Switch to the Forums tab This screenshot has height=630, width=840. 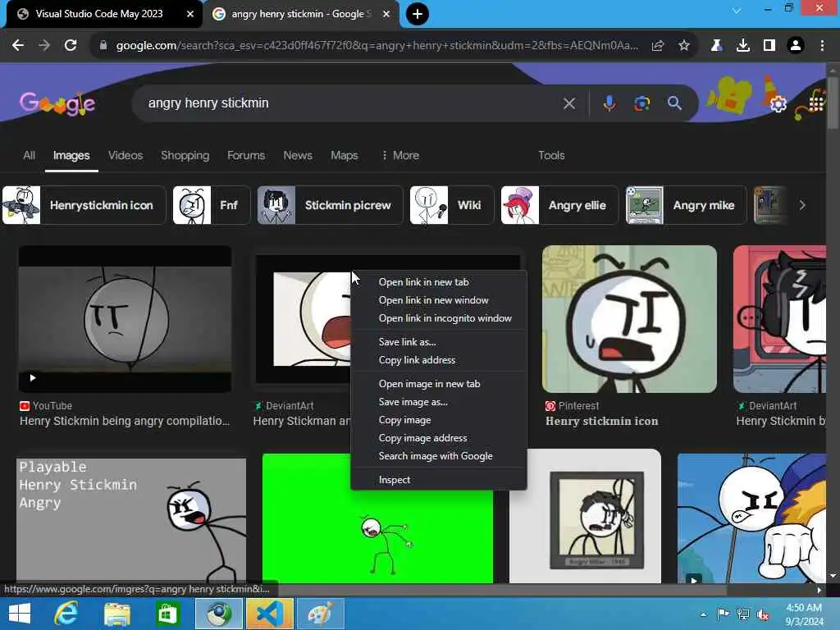[x=246, y=155]
